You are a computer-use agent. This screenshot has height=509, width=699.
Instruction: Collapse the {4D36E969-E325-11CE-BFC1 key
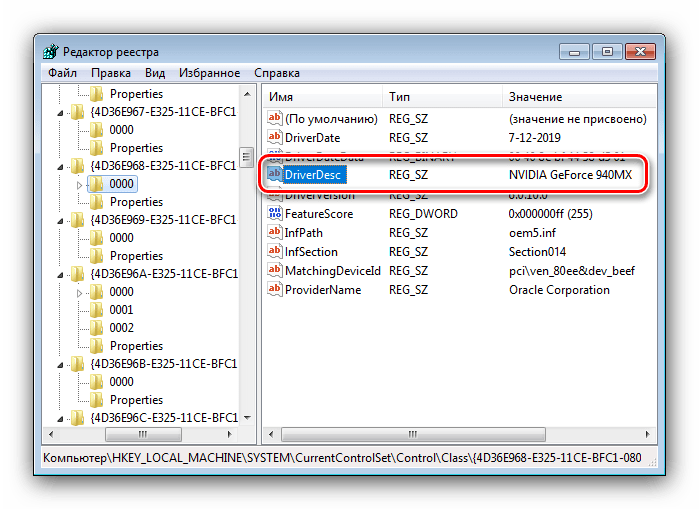[x=60, y=221]
